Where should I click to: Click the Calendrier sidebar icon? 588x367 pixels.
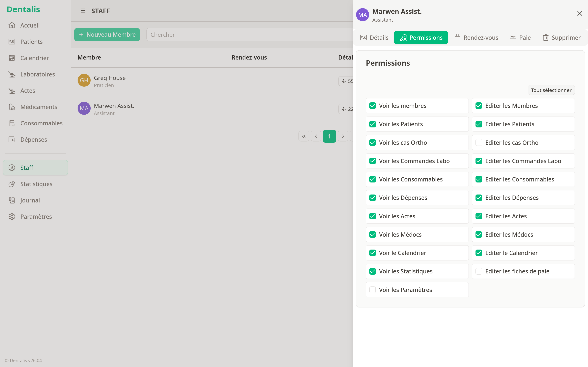coord(12,58)
